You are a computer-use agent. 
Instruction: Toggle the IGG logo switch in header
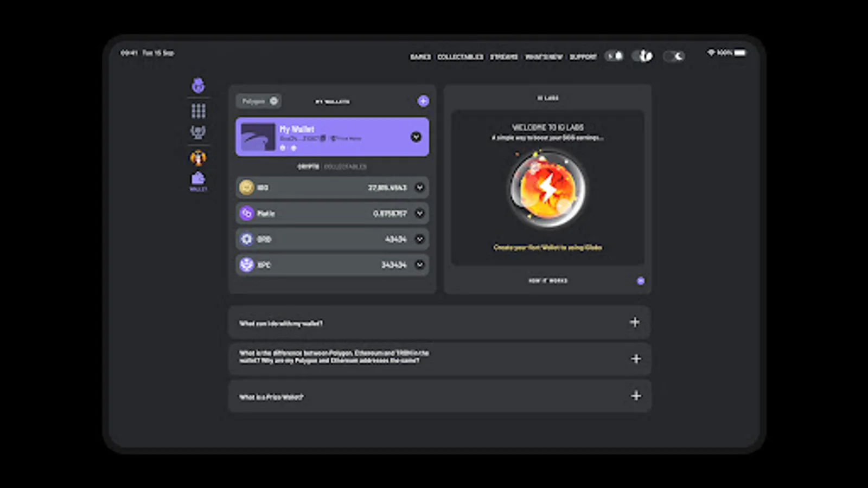click(643, 56)
